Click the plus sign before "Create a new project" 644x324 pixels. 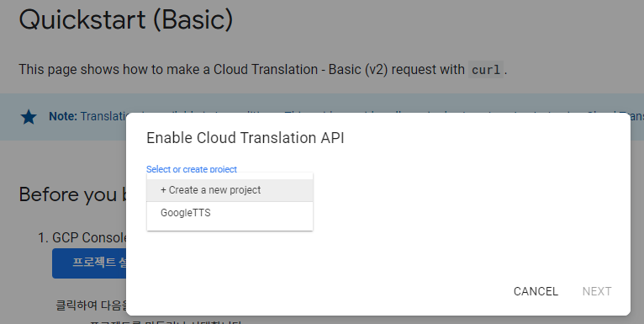tap(163, 190)
